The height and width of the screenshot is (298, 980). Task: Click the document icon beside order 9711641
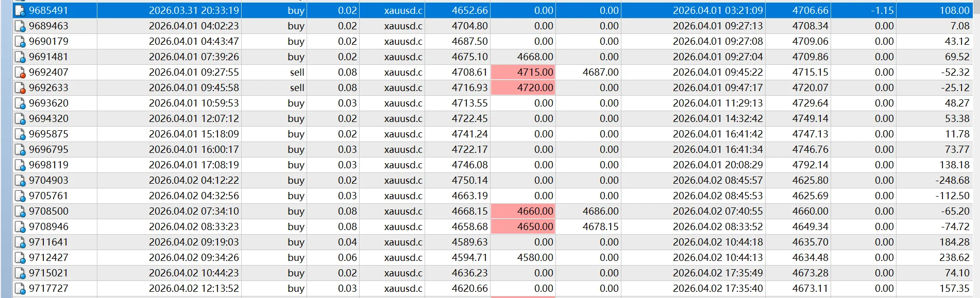pos(20,242)
